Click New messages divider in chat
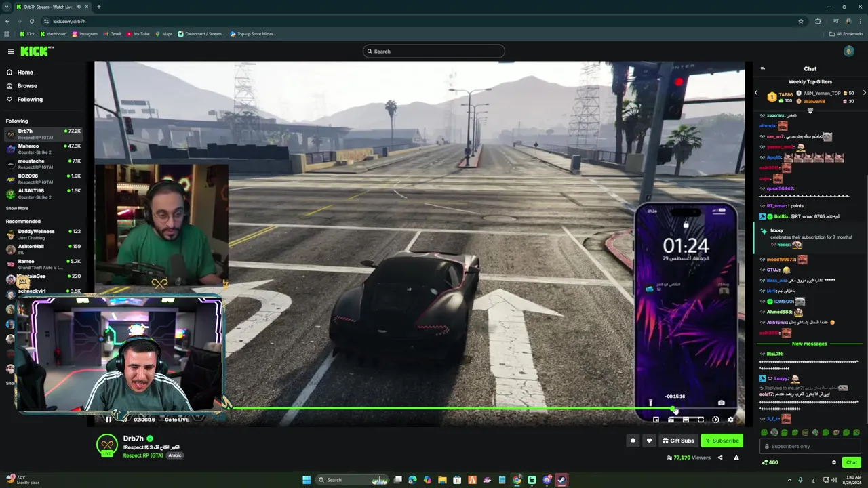The width and height of the screenshot is (868, 488). point(810,344)
